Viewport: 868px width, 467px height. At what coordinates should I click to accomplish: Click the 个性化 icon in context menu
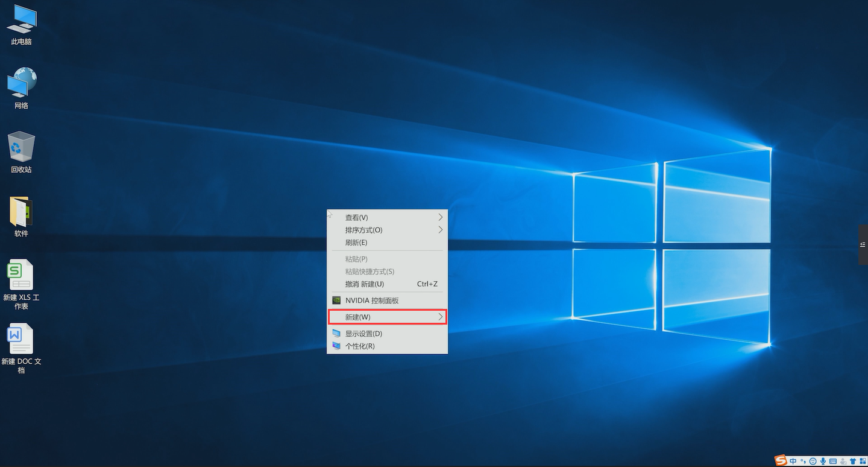336,346
